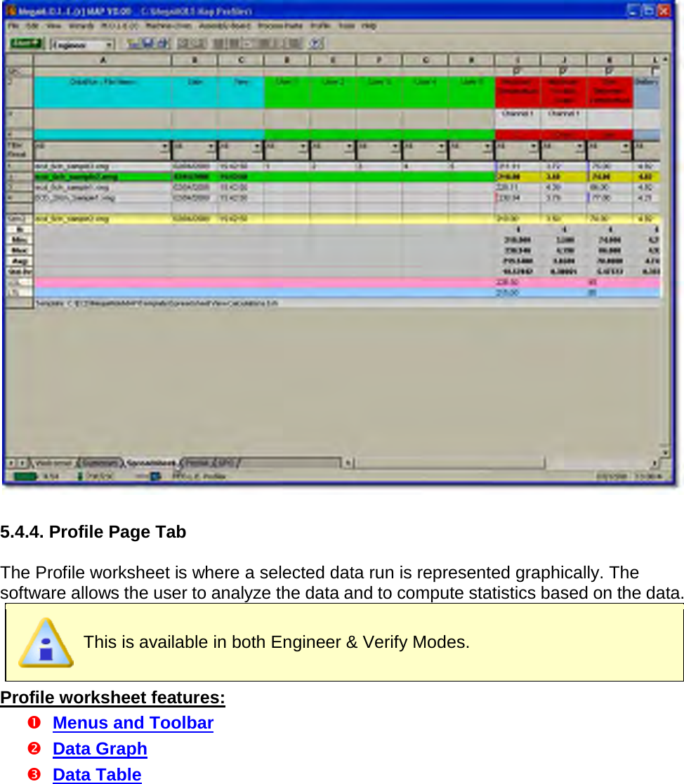684x784 pixels.
Task: Click the vertical scrollbar down arrow
Action: coord(665,452)
